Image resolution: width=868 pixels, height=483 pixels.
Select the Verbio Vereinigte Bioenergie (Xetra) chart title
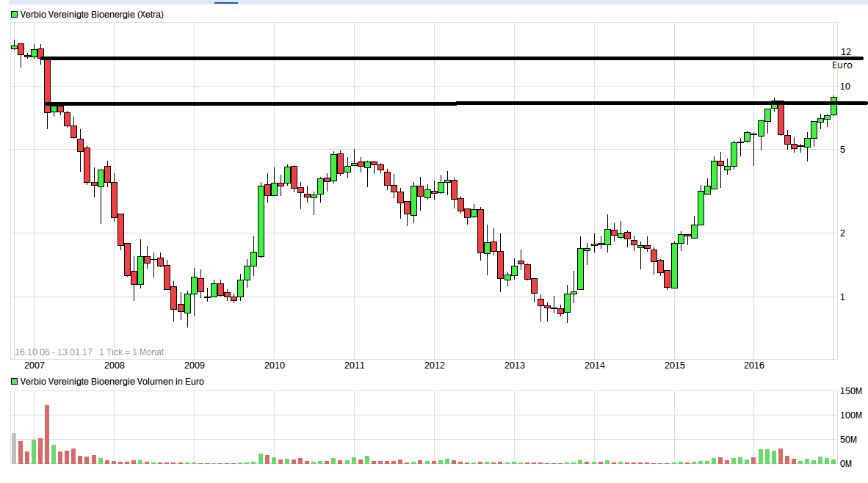point(92,15)
